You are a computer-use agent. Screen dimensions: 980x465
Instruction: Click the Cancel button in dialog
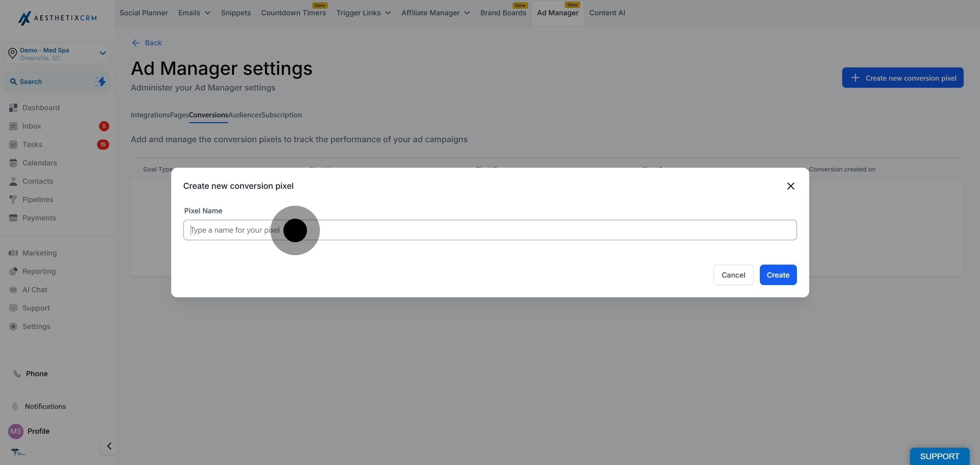(x=733, y=275)
